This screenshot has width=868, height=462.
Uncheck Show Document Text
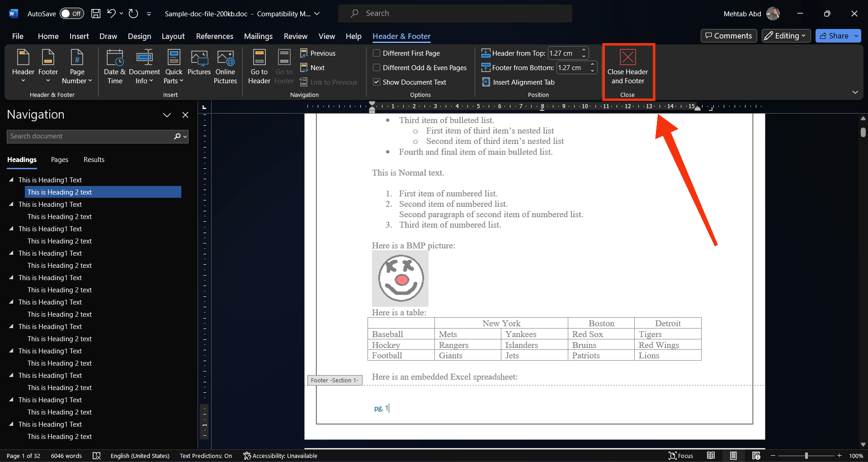coord(377,82)
